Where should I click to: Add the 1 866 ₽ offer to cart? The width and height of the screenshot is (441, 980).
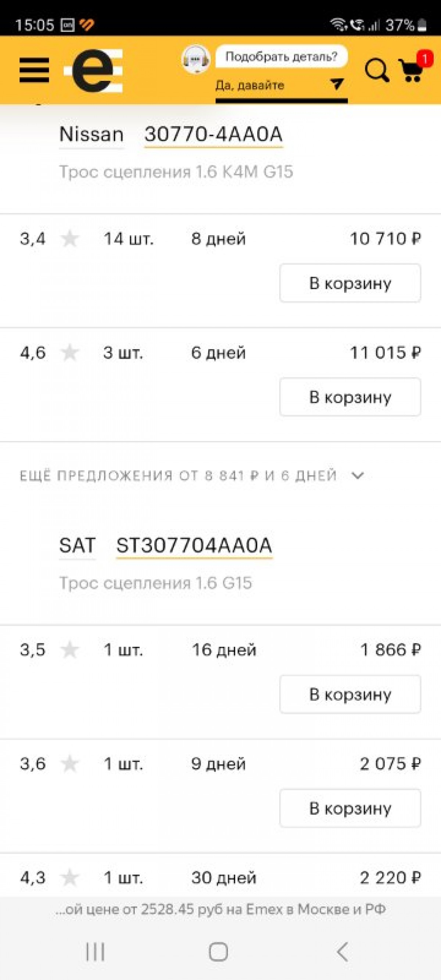click(350, 694)
